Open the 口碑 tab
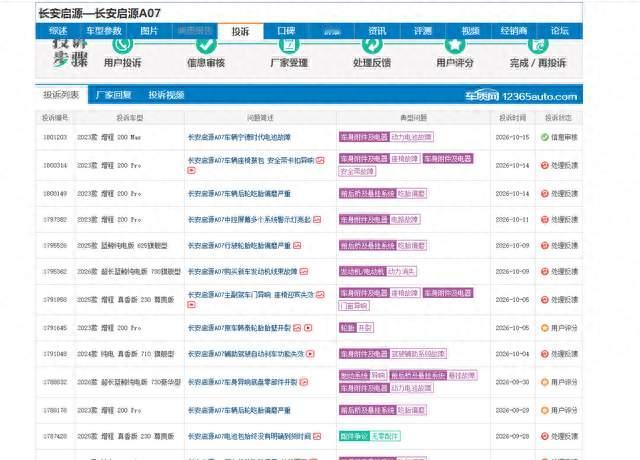The image size is (640, 460). 286,31
